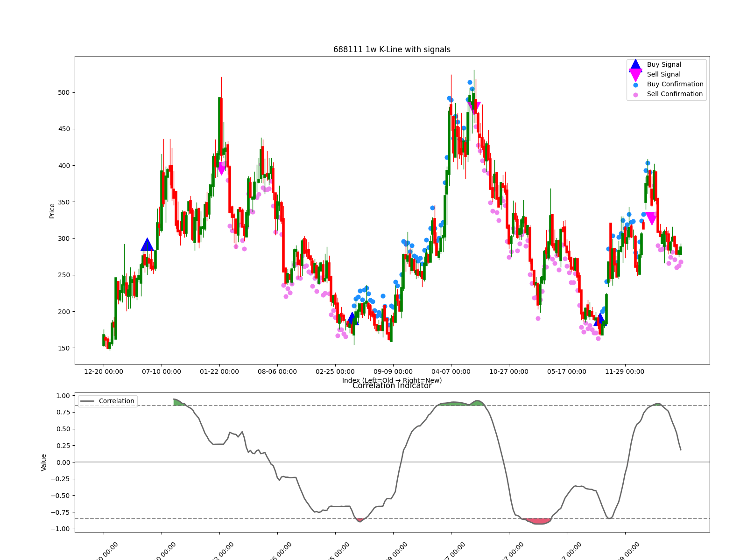The height and width of the screenshot is (560, 747).
Task: Click the 0.25 correlation value tick
Action: (x=63, y=446)
